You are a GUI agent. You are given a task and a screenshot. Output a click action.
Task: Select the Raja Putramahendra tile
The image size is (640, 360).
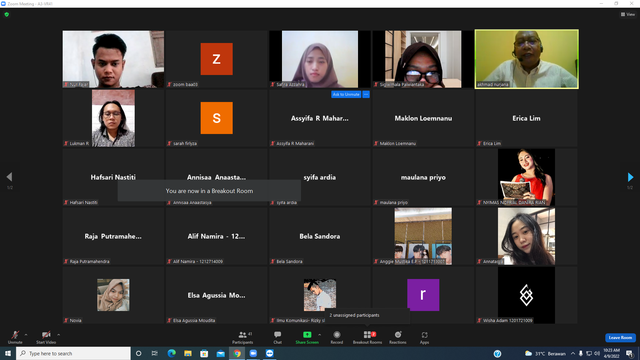pyautogui.click(x=113, y=236)
